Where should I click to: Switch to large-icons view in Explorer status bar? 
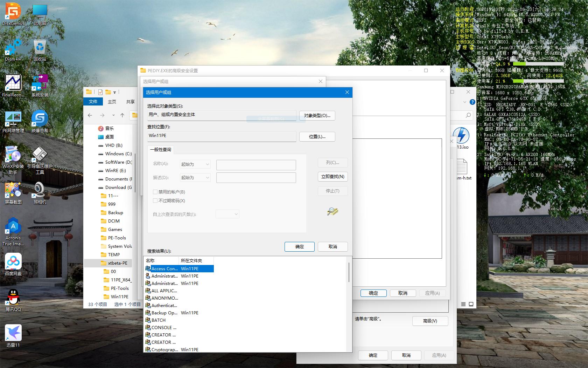tap(471, 304)
